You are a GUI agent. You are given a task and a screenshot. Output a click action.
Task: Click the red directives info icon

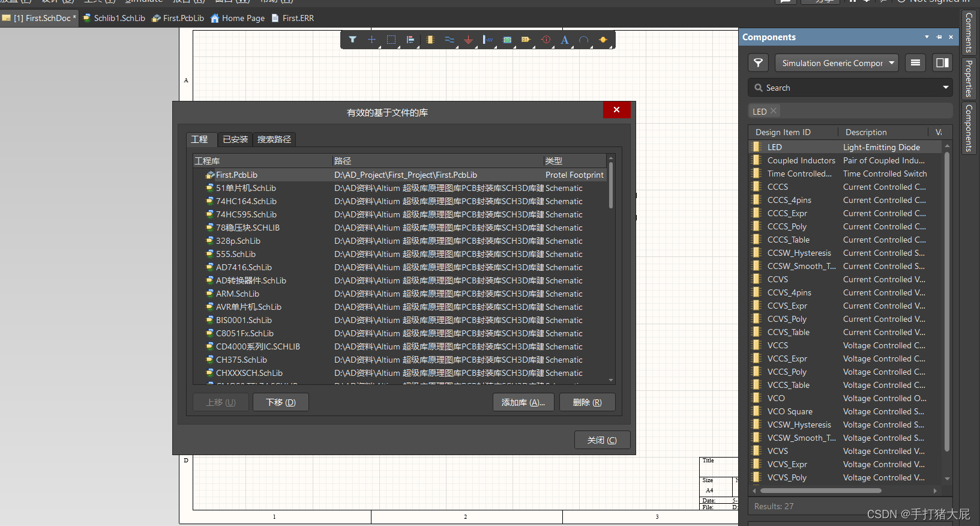pyautogui.click(x=546, y=40)
